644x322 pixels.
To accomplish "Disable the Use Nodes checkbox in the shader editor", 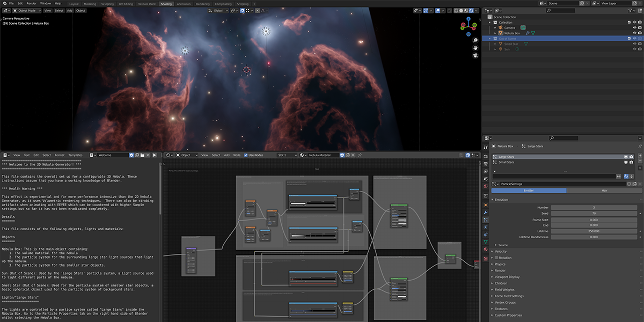I will tap(246, 155).
